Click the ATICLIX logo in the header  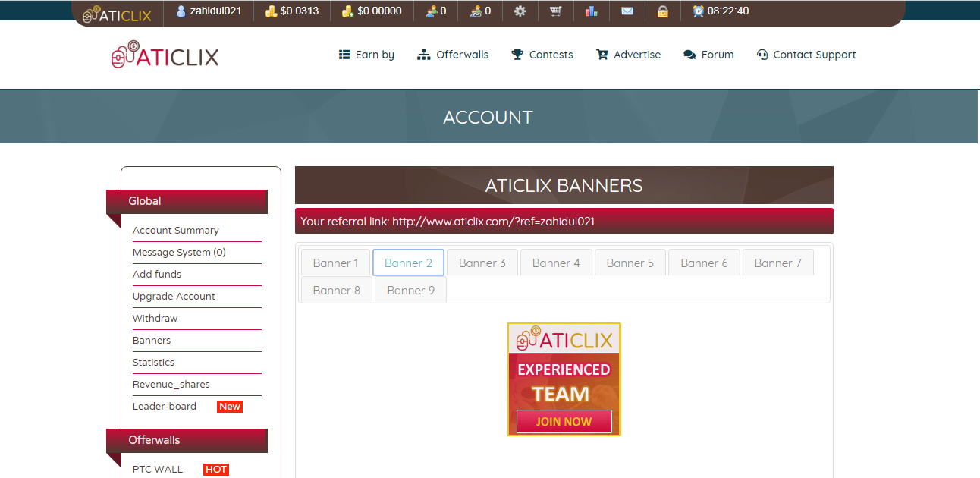click(165, 55)
